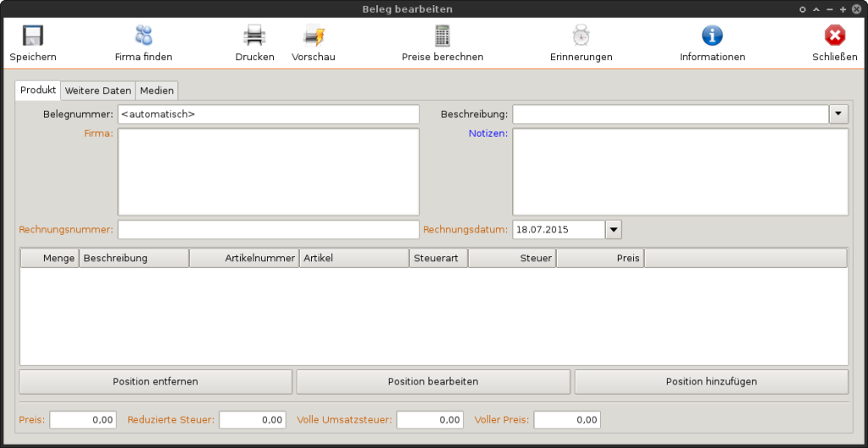Open the Vorschau print preview
868x448 pixels.
314,36
